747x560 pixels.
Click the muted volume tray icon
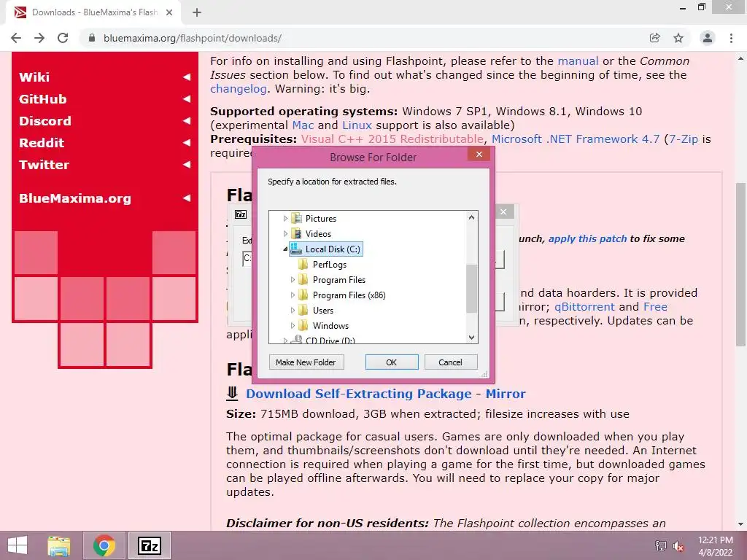click(678, 546)
